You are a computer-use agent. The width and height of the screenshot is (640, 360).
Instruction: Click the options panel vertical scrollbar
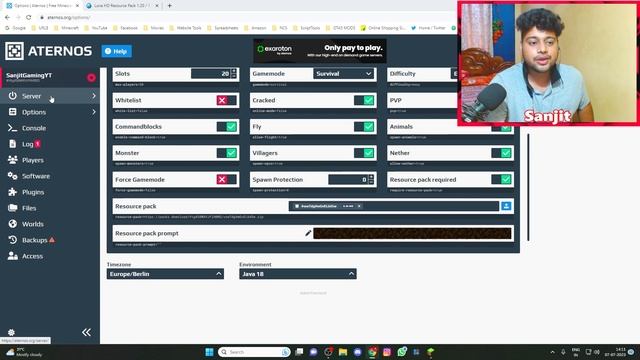tap(528, 187)
